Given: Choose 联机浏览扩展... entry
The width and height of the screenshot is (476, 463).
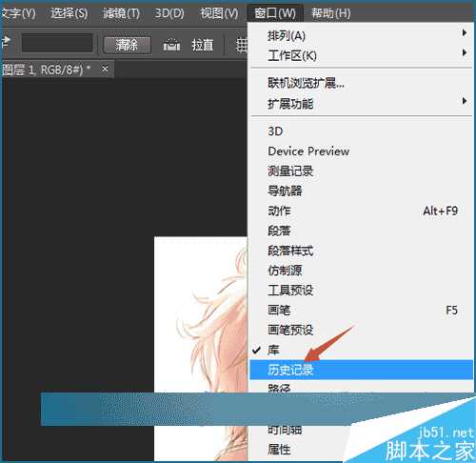Looking at the screenshot, I should point(362,84).
